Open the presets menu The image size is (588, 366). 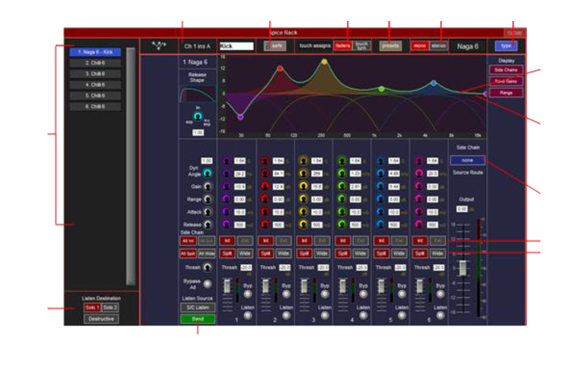point(390,46)
